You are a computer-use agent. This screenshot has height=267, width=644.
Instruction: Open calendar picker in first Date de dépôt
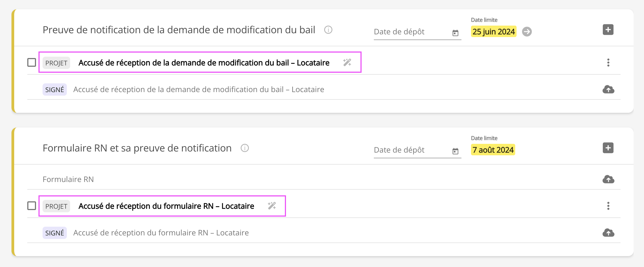(455, 33)
